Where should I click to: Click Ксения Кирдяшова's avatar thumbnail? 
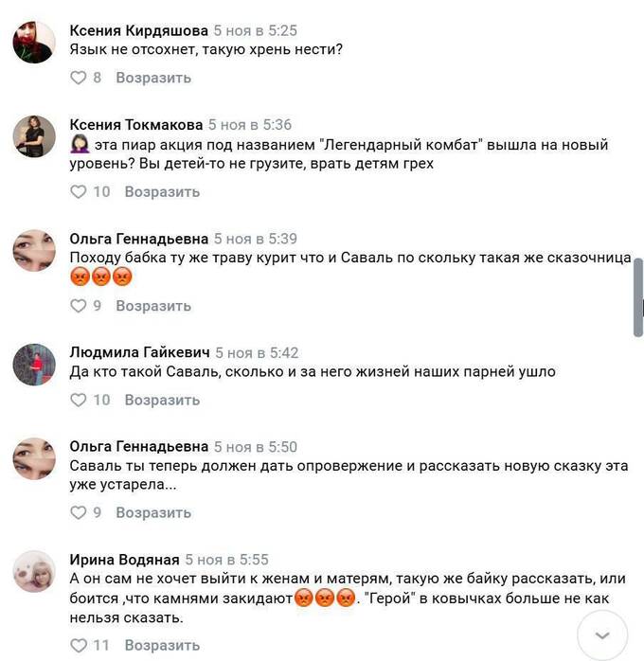(x=34, y=43)
